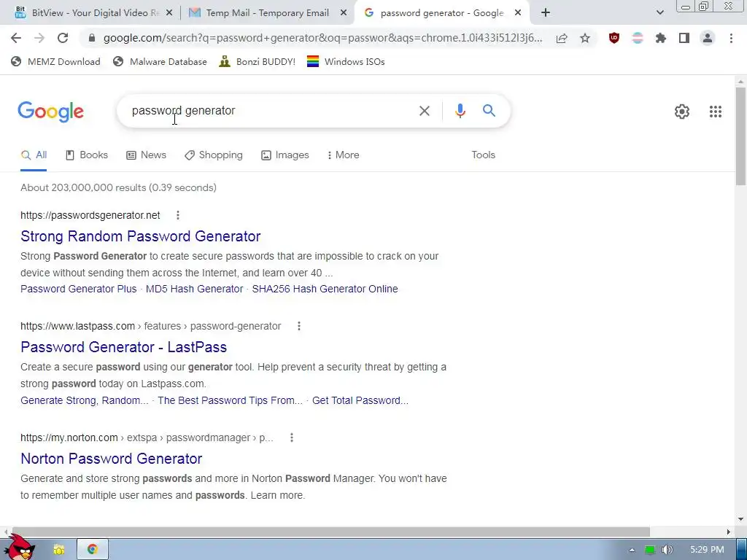Bookmark this page with star icon
Screen dimensions: 747x560
coord(585,38)
